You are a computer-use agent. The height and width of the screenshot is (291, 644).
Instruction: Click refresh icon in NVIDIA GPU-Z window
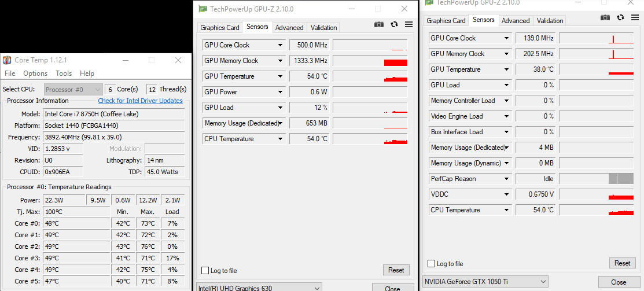[621, 17]
